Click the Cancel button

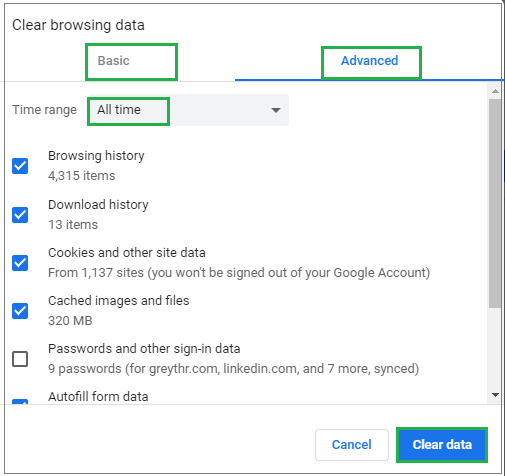(352, 445)
